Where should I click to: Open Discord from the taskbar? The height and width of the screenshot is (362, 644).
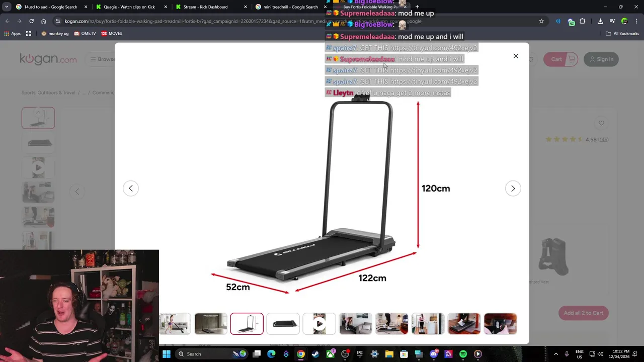[x=434, y=354]
